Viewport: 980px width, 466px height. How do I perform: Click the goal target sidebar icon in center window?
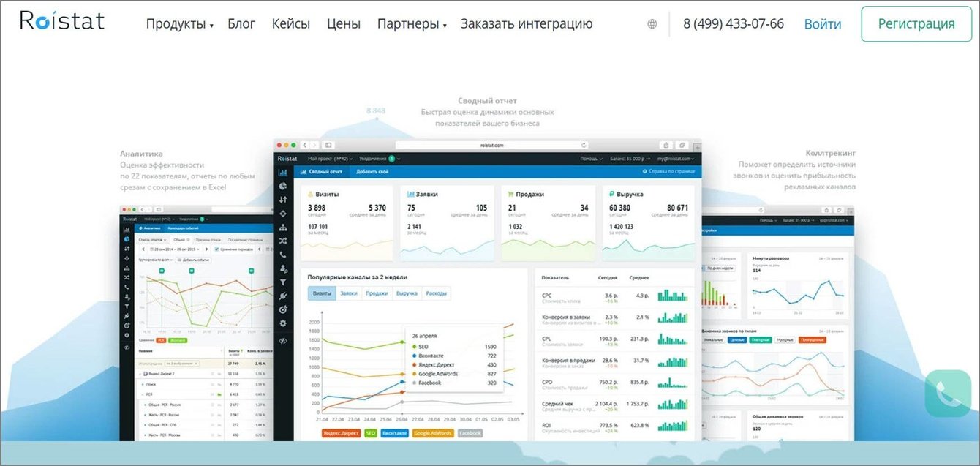(283, 309)
